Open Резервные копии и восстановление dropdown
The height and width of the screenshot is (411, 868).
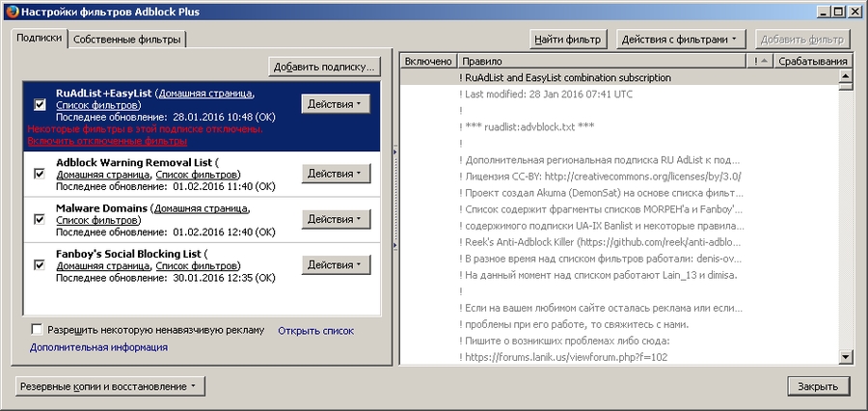[x=110, y=387]
